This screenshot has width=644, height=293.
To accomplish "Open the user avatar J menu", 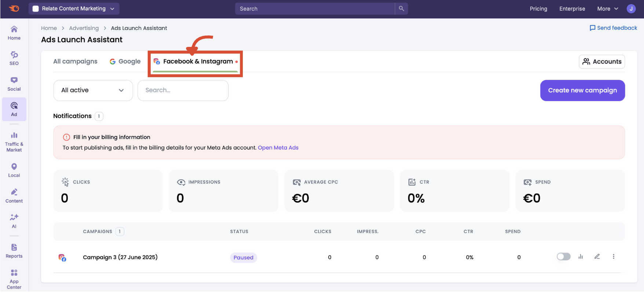I will [631, 8].
